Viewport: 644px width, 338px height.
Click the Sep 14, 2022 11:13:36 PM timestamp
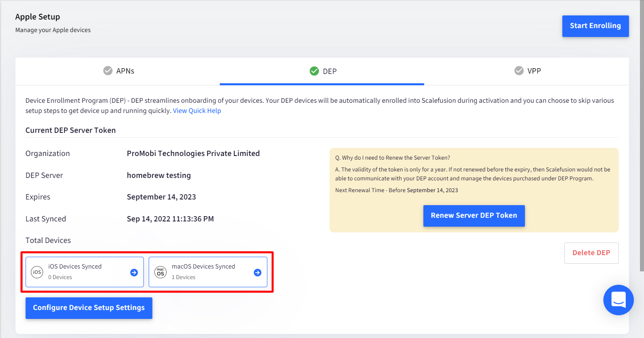[170, 219]
